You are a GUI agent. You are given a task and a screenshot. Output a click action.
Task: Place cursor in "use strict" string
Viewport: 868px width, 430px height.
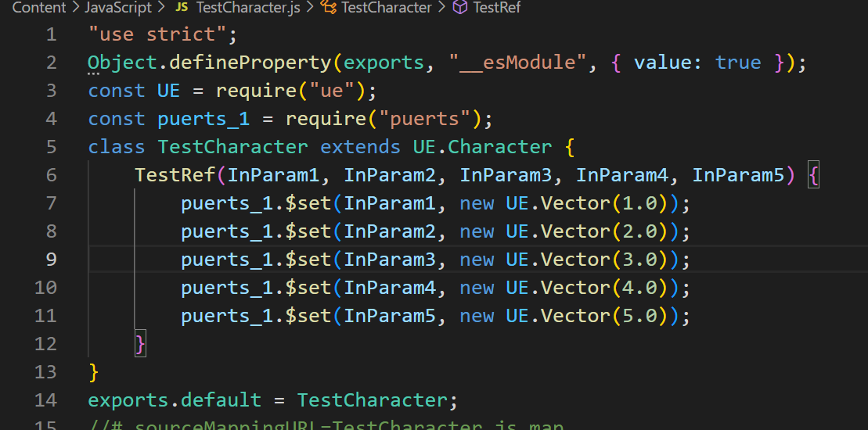tap(157, 35)
